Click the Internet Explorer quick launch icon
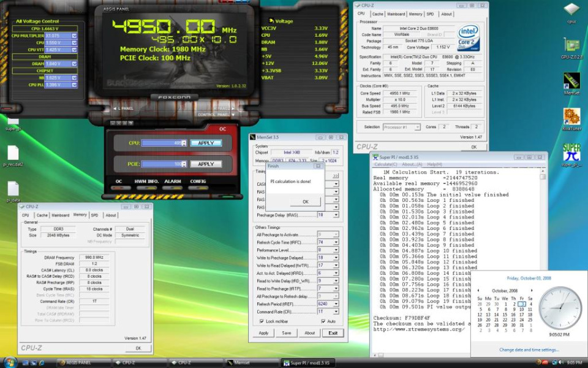This screenshot has height=368, width=588. (42, 362)
